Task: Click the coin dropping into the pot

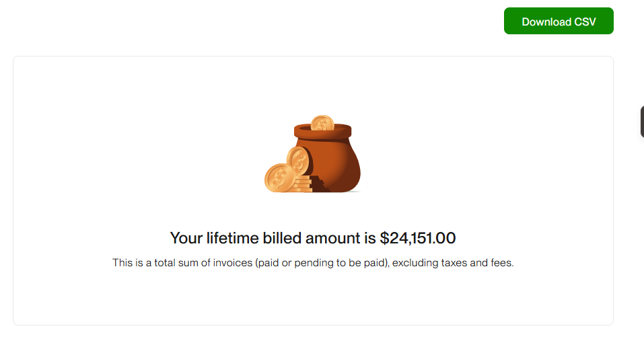Action: click(x=322, y=122)
